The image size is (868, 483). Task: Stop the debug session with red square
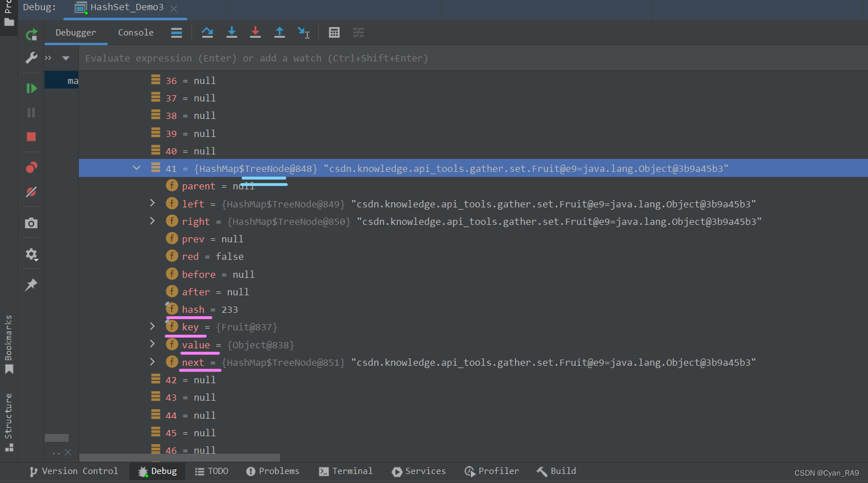[x=32, y=137]
